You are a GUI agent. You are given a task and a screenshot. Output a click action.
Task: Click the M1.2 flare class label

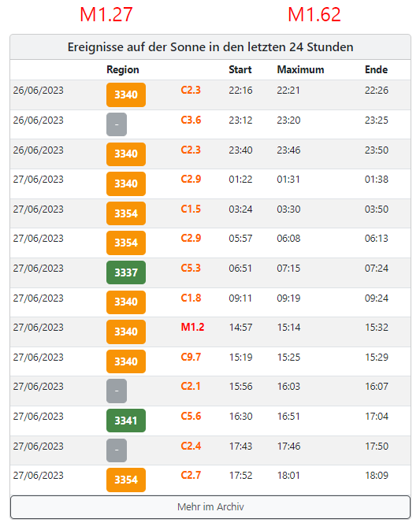click(192, 327)
